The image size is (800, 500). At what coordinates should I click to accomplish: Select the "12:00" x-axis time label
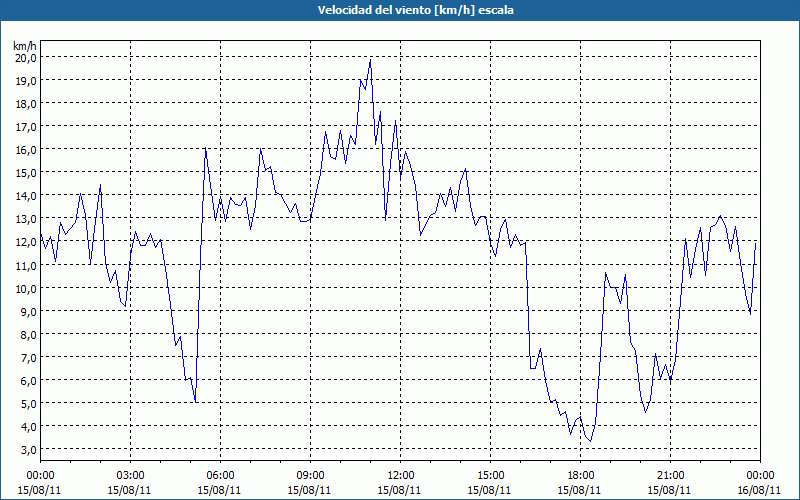click(401, 476)
